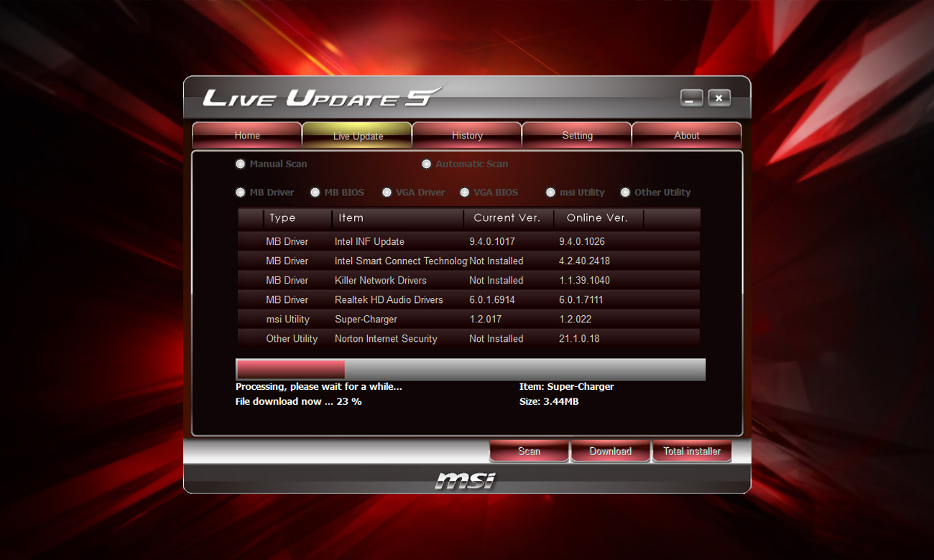This screenshot has width=934, height=560.
Task: Click online version 1.1.39.1040
Action: (x=585, y=281)
